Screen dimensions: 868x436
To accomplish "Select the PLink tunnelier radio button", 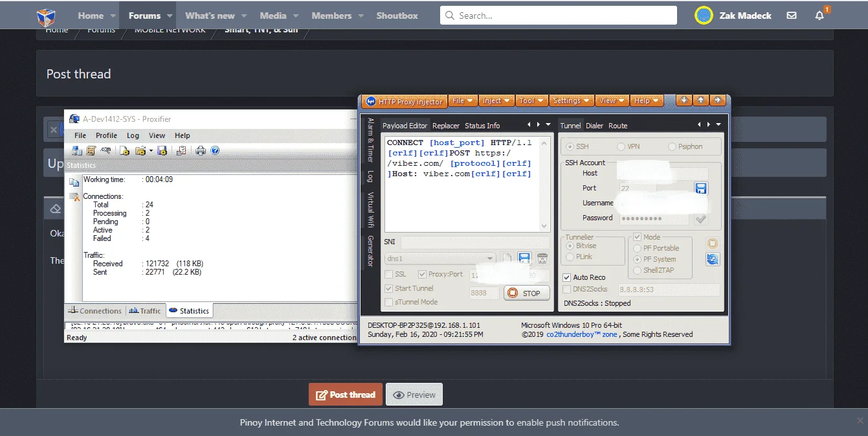I will [570, 257].
